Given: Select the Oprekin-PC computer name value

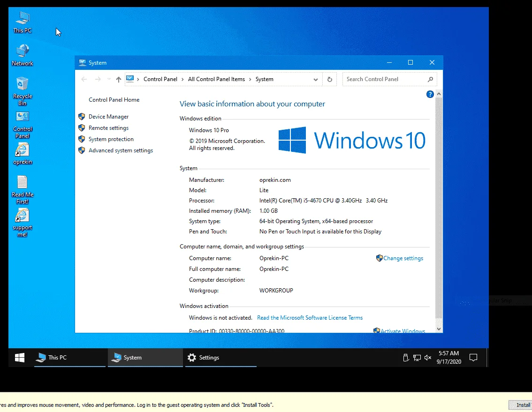Looking at the screenshot, I should [274, 258].
